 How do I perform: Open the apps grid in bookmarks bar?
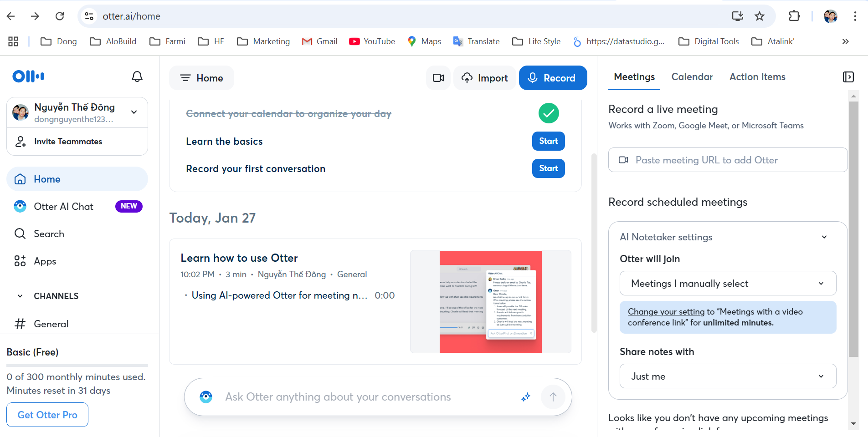[13, 41]
